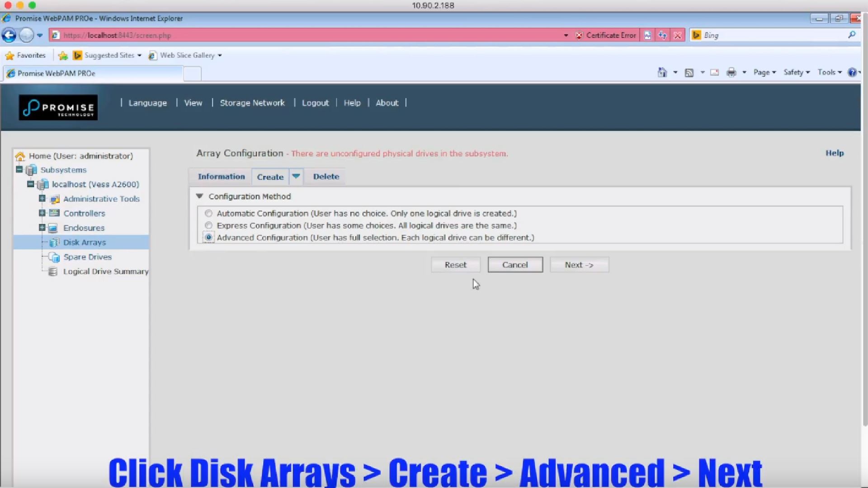Click the Promise Technology logo

(x=58, y=108)
